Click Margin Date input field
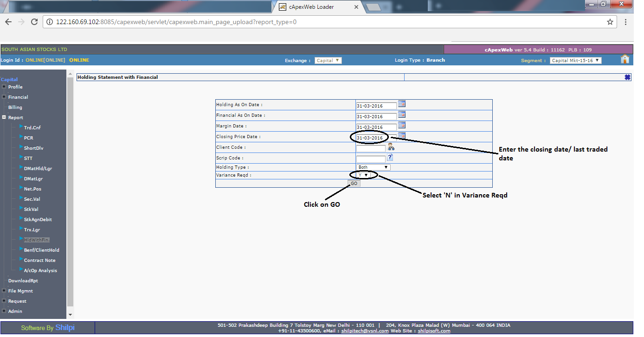The width and height of the screenshot is (644, 337). pyautogui.click(x=376, y=127)
